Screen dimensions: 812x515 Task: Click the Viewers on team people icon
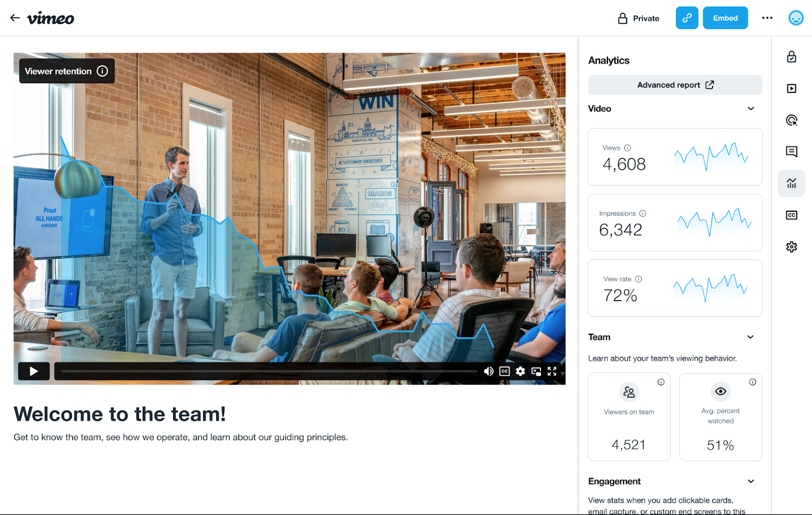click(x=629, y=392)
